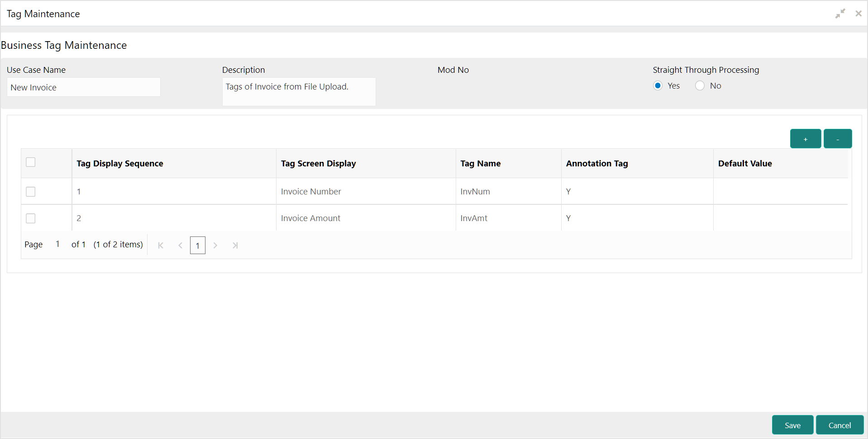Image resolution: width=868 pixels, height=439 pixels.
Task: Go to previous page arrow
Action: 180,245
